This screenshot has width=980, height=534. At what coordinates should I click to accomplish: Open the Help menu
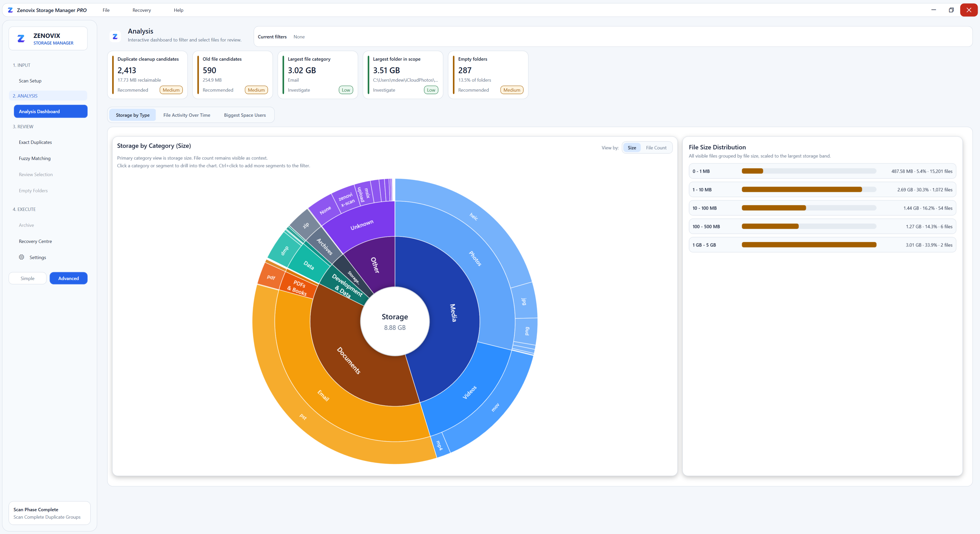coord(178,10)
